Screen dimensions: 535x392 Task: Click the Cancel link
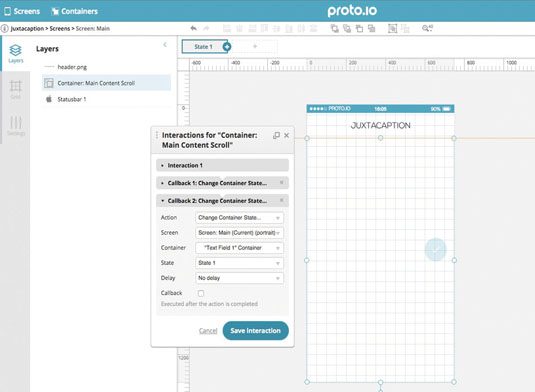[208, 331]
